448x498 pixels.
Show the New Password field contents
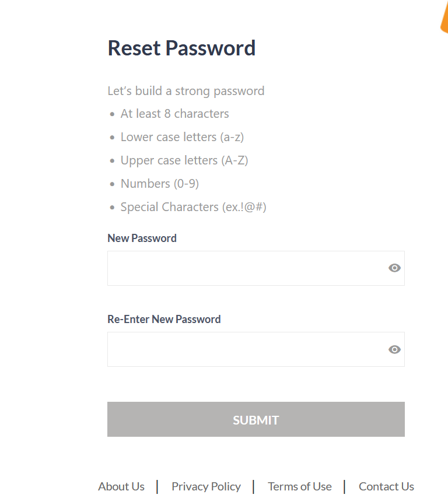pyautogui.click(x=394, y=268)
